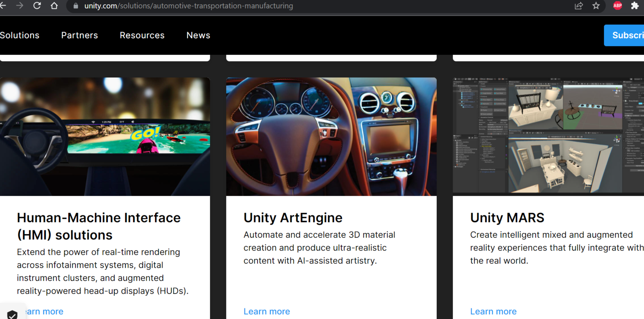
Task: Bookmark this page with the star icon
Action: point(596,6)
